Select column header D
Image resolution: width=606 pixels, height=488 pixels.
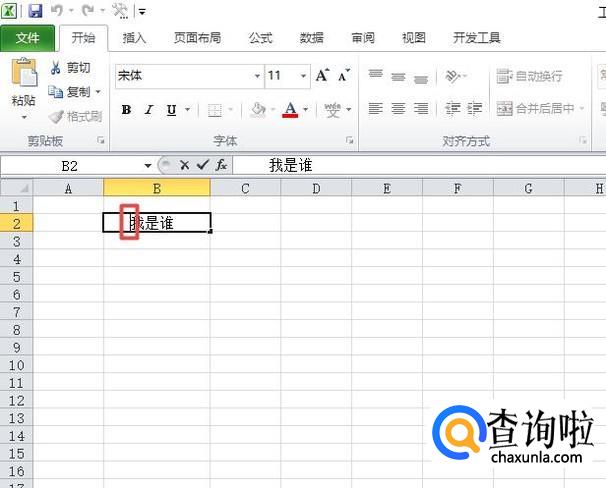coord(316,189)
